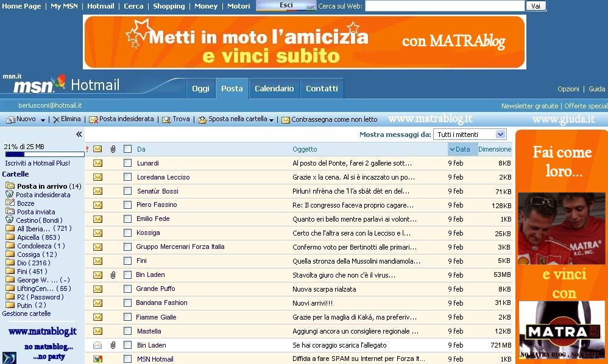Click the Cerca sul Web input field
The image size is (608, 364).
tap(444, 6)
